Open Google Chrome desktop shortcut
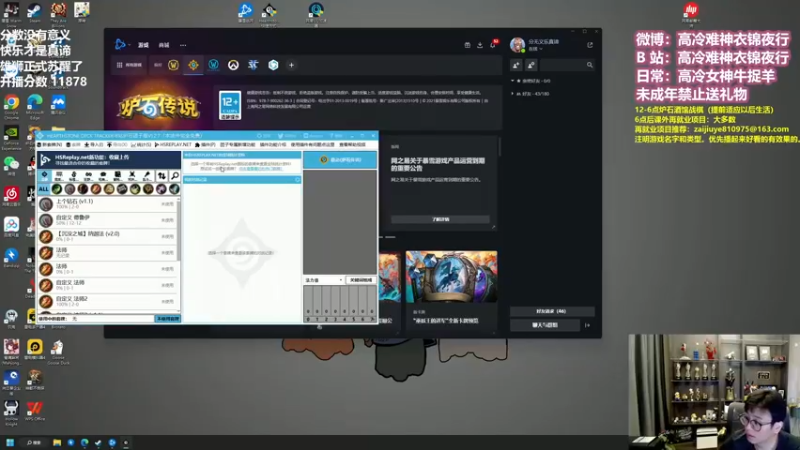Image resolution: width=800 pixels, height=450 pixels. click(x=11, y=107)
